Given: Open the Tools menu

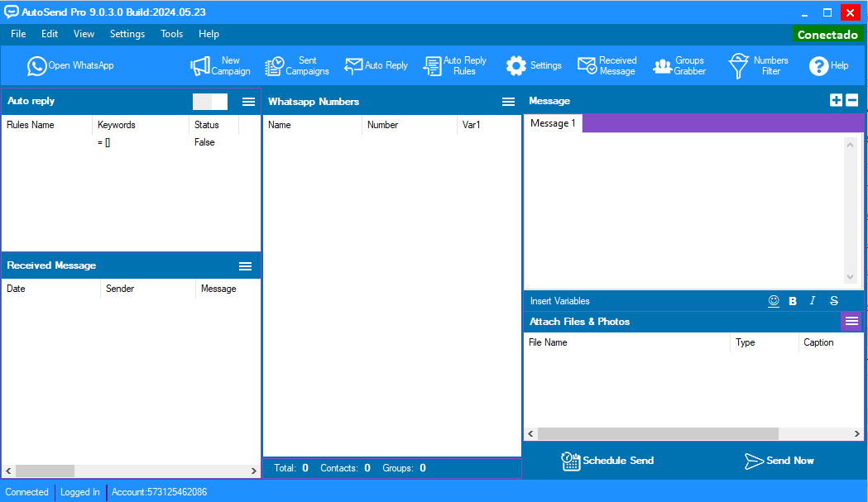Looking at the screenshot, I should 172,34.
